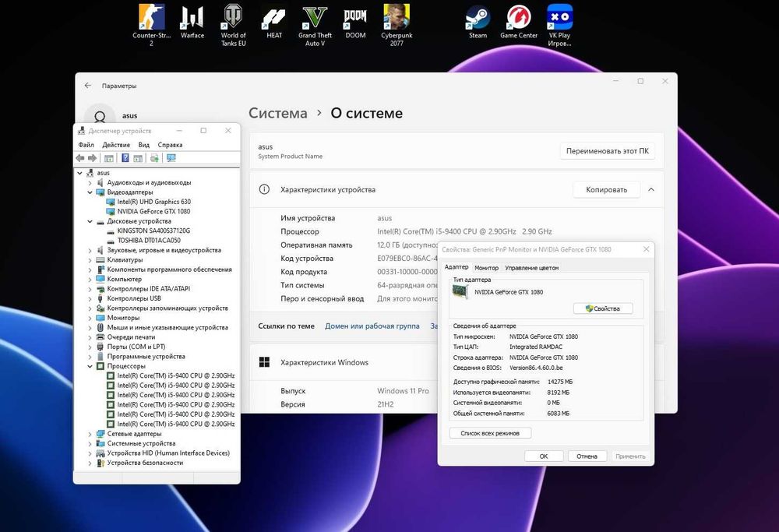Collapse the Дисковые устройства node
The image size is (779, 532).
point(90,221)
